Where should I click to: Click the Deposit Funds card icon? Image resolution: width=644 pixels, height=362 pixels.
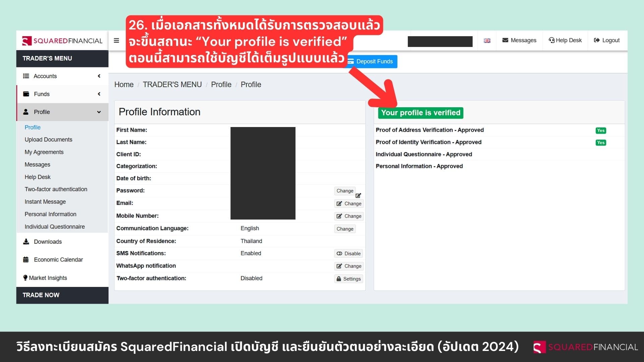coord(351,61)
